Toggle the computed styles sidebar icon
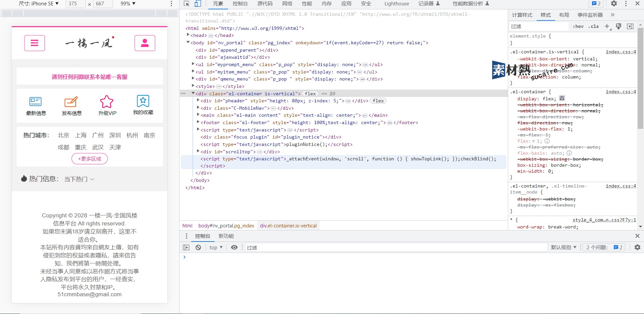Image resolution: width=644 pixels, height=314 pixels. pyautogui.click(x=630, y=26)
